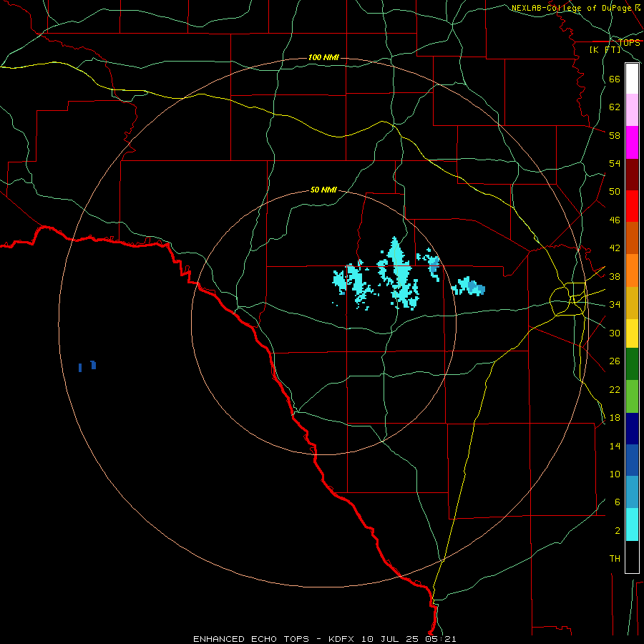Screen dimensions: 644x644
Task: Click the "10" legend scale value
Action: click(x=615, y=474)
